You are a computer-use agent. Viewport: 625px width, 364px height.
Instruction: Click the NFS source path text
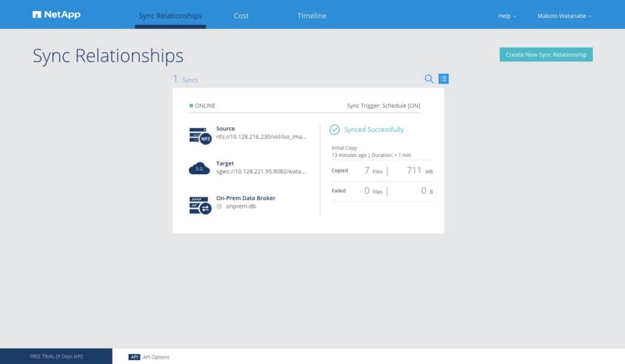tap(261, 137)
